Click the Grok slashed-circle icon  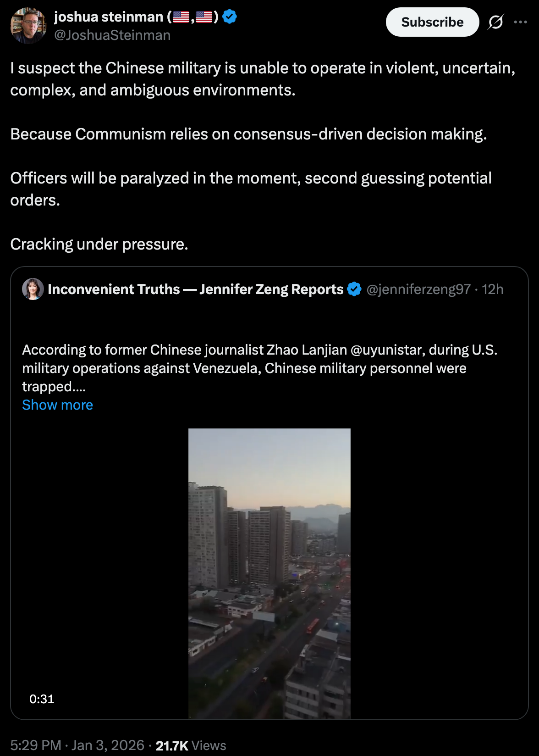(495, 22)
